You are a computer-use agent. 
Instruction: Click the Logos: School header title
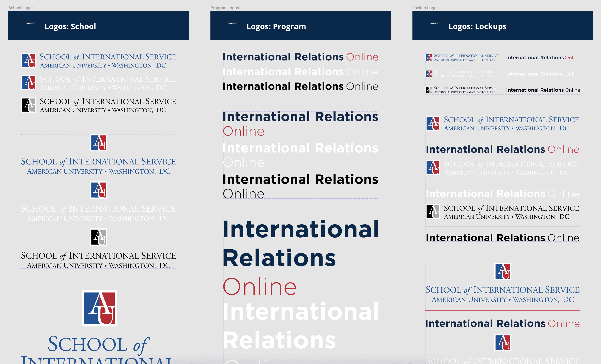(70, 26)
